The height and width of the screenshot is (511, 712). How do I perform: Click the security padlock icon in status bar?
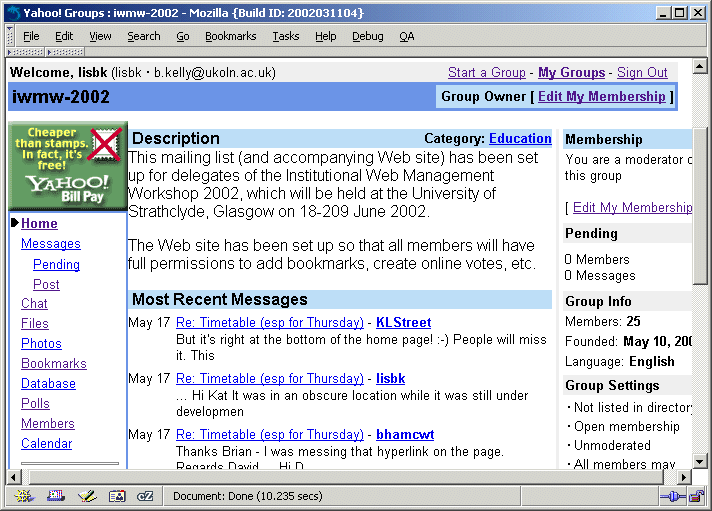tap(697, 496)
